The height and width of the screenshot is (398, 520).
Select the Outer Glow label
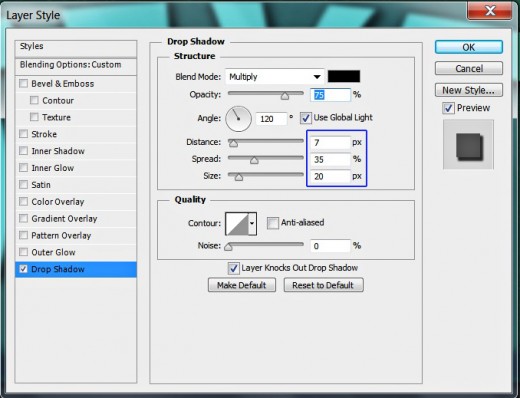[x=53, y=252]
